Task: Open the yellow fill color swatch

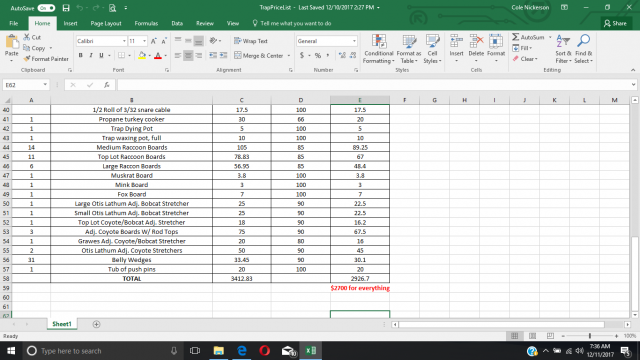Action: pyautogui.click(x=142, y=56)
